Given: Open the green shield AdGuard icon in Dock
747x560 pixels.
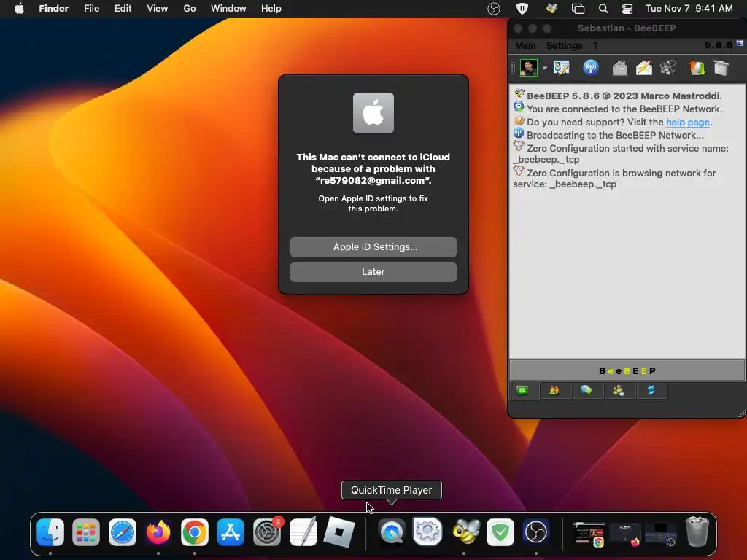Looking at the screenshot, I should [x=500, y=532].
